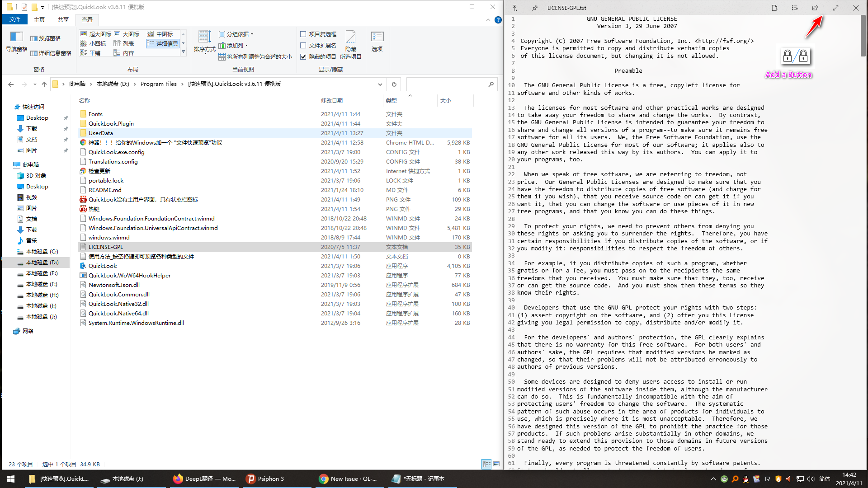The width and height of the screenshot is (868, 488).
Task: Click the open-with document icon in QuickLook
Action: click(774, 8)
